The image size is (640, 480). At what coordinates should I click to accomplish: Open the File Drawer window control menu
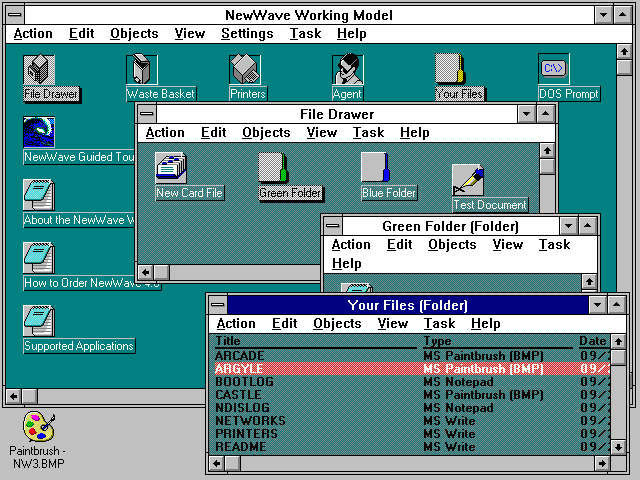146,114
